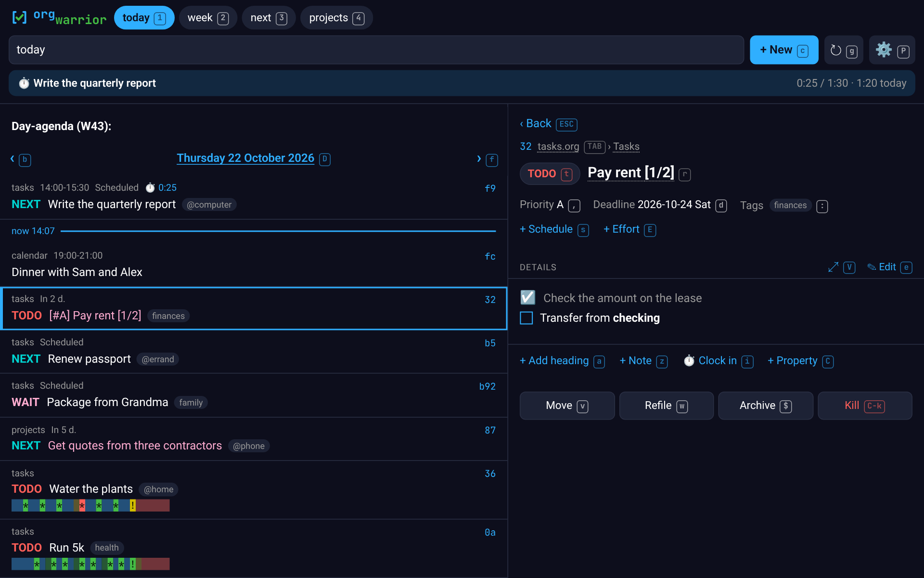924x578 pixels.
Task: Open Priority A selector
Action: 541,205
